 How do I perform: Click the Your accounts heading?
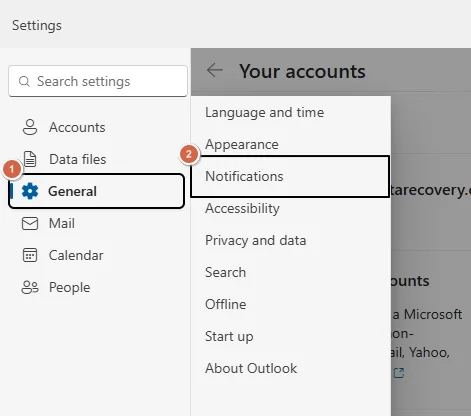pos(302,71)
